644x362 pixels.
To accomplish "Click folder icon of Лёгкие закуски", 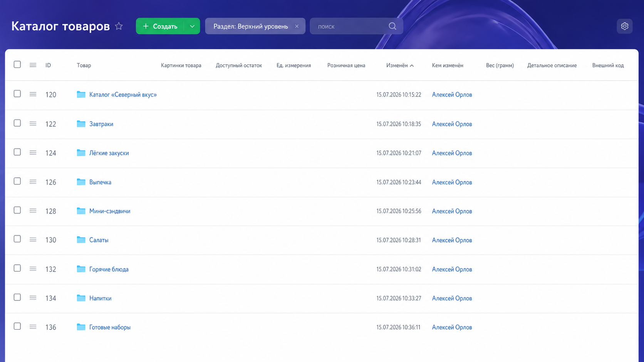I will [81, 153].
